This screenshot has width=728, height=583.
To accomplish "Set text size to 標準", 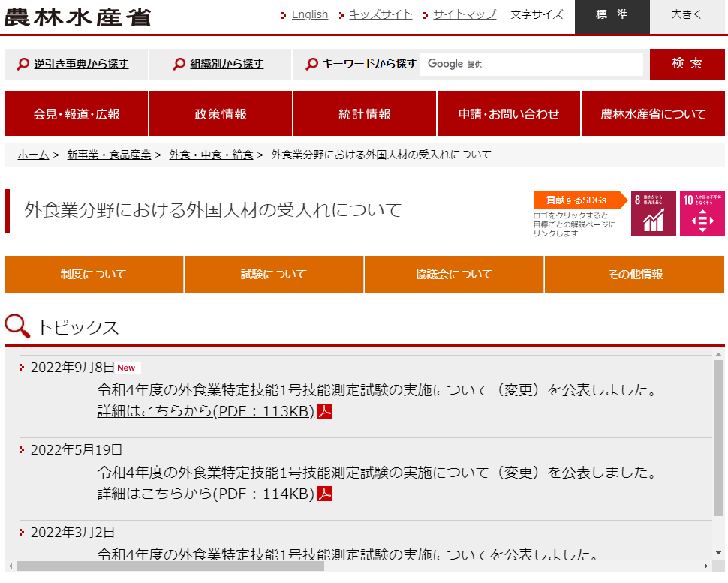I will click(612, 15).
